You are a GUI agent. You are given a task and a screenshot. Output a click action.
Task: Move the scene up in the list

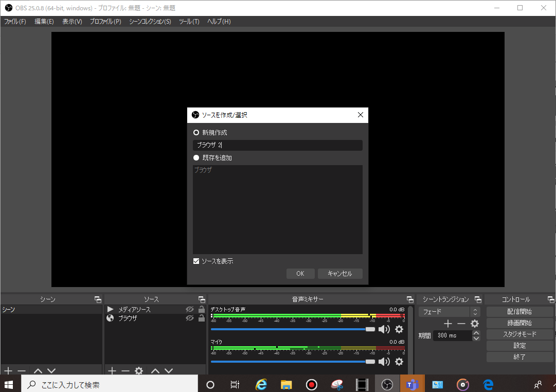coord(38,371)
